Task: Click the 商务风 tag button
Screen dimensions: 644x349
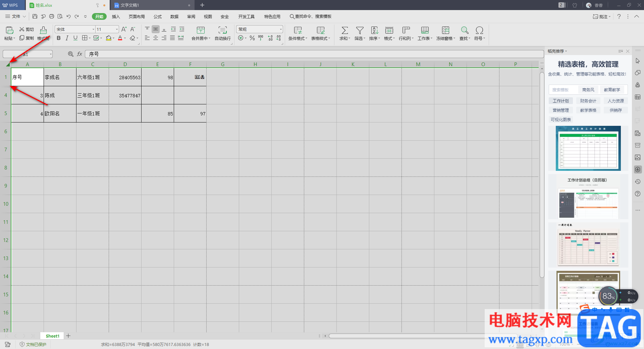Action: [x=588, y=90]
